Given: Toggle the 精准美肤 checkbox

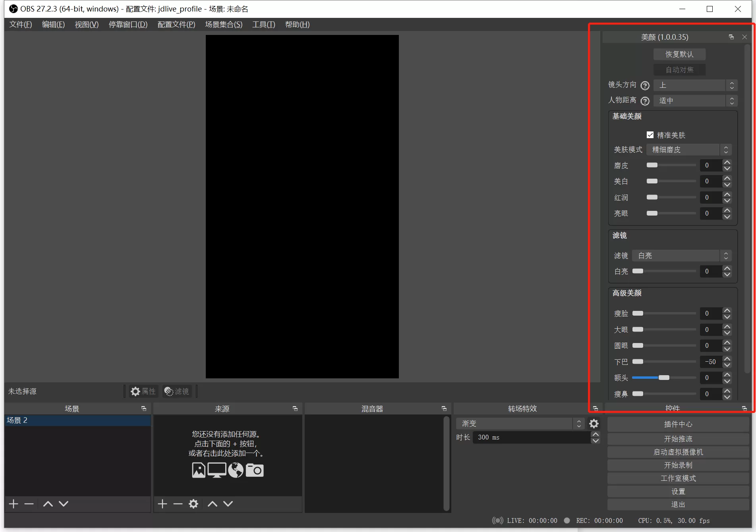Looking at the screenshot, I should pyautogui.click(x=650, y=135).
